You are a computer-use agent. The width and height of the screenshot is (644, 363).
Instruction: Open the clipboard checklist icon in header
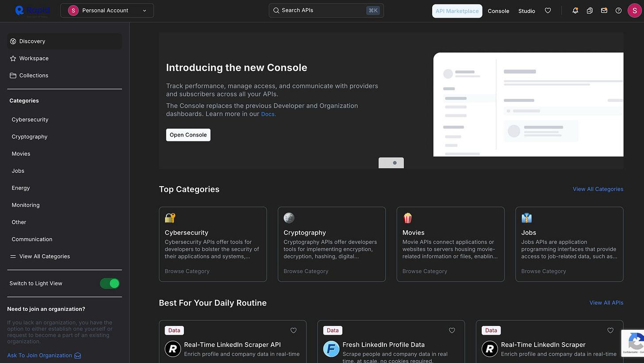(590, 11)
